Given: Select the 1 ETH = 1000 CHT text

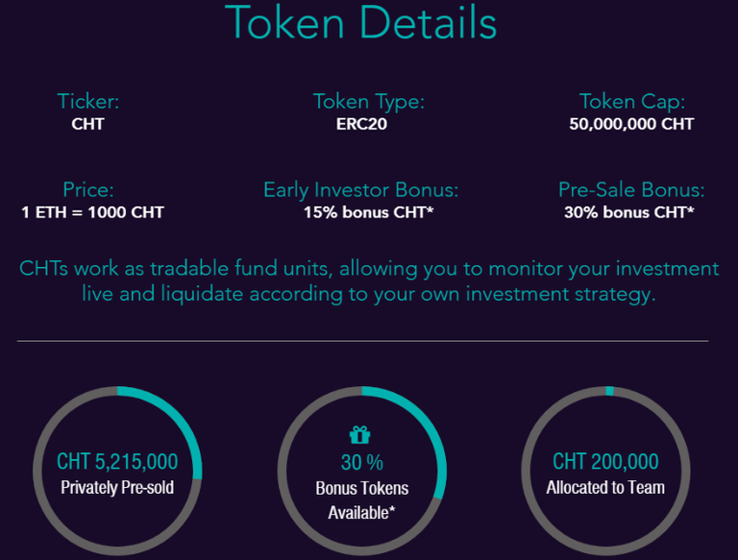Looking at the screenshot, I should click(x=92, y=212).
